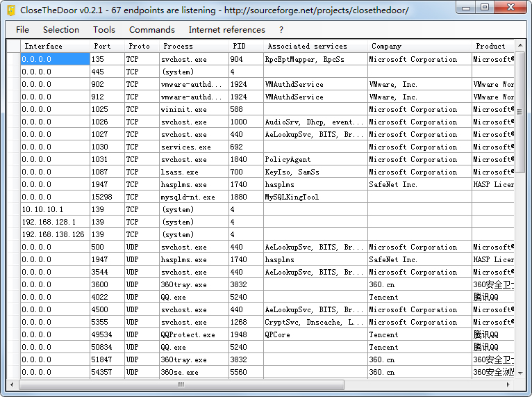Click PID 1000 cell
Viewport: 532px width, 397px height.
246,122
